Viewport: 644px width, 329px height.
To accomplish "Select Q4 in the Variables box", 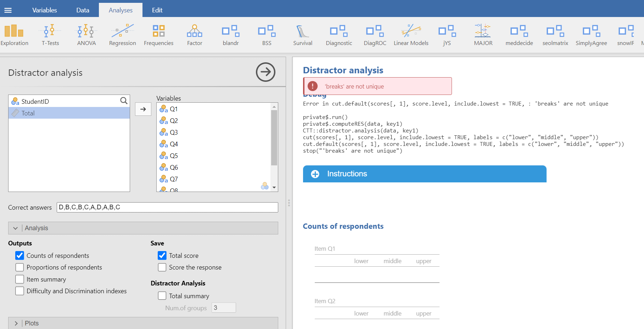I will coord(213,144).
